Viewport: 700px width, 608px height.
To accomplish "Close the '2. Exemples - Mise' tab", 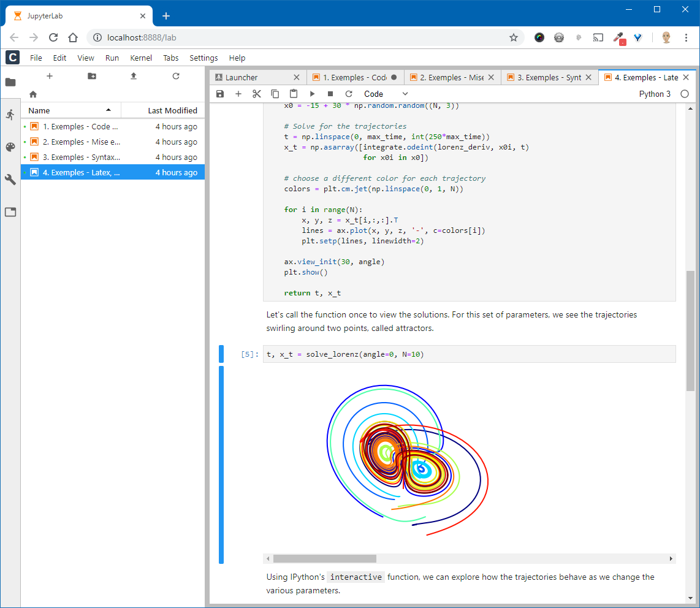I will click(492, 77).
